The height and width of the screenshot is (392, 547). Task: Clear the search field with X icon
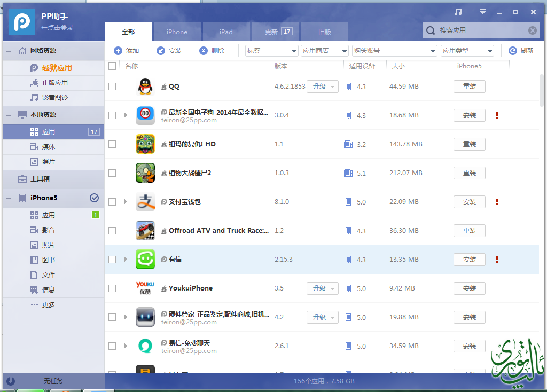coord(533,30)
